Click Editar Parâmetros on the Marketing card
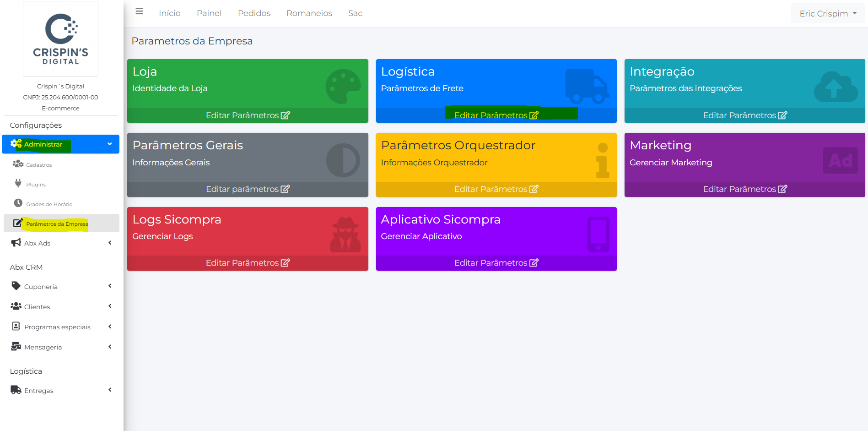Image resolution: width=868 pixels, height=431 pixels. 744,189
